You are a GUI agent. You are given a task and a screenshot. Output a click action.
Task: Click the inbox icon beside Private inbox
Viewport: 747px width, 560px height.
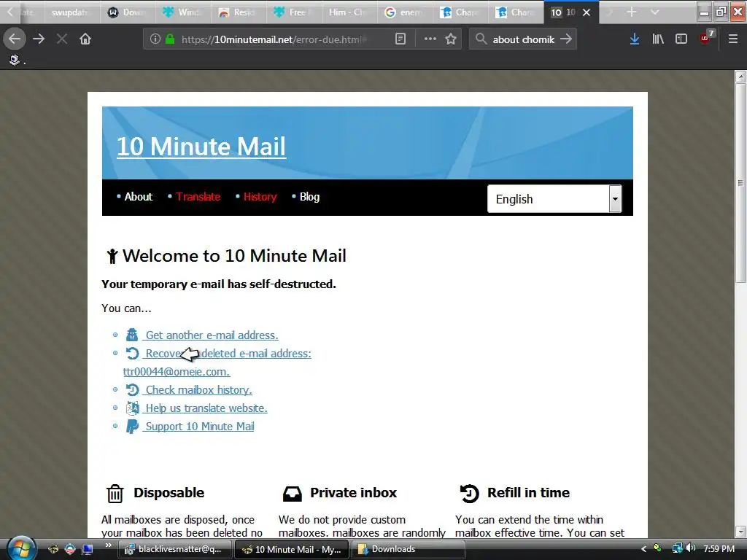pyautogui.click(x=292, y=494)
